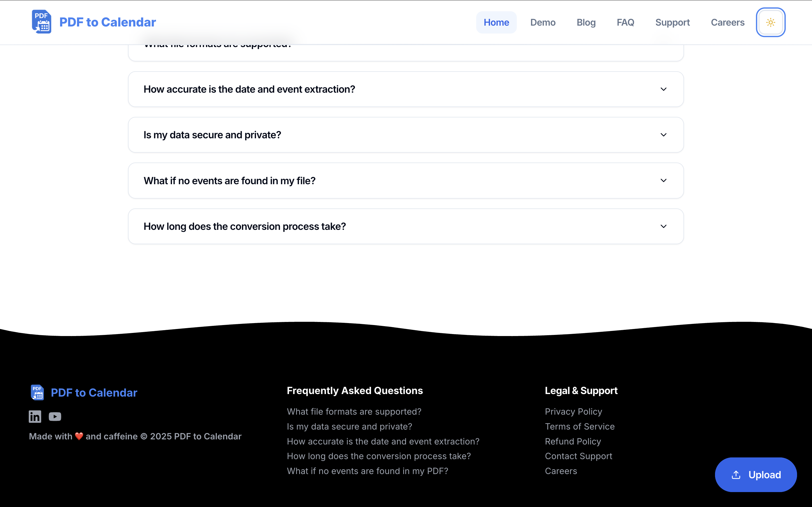Viewport: 812px width, 507px height.
Task: Open the LinkedIn icon in the footer
Action: point(35,417)
